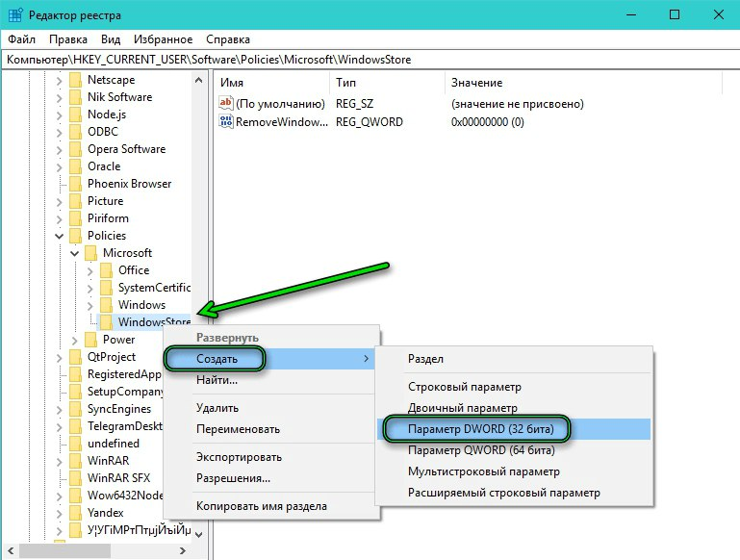The height and width of the screenshot is (560, 740).
Task: Click the folder icon beside WinRAR
Action: point(75,461)
